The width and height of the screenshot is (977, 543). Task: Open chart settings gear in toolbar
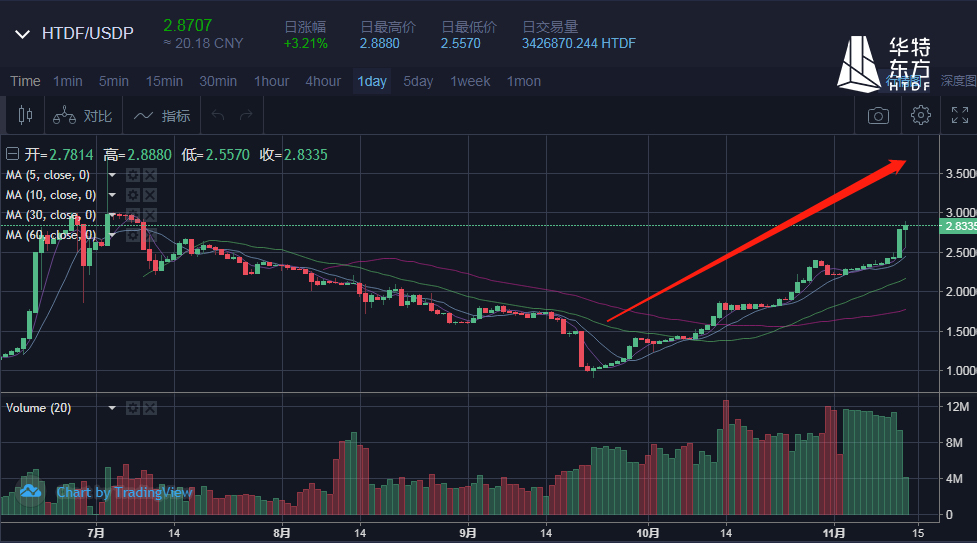coord(920,116)
